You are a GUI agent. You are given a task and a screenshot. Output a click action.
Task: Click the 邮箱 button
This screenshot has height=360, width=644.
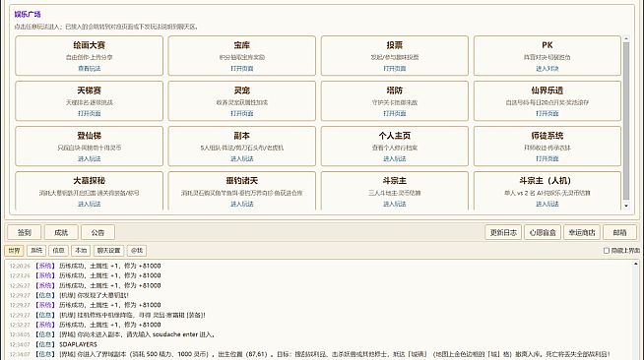click(619, 232)
